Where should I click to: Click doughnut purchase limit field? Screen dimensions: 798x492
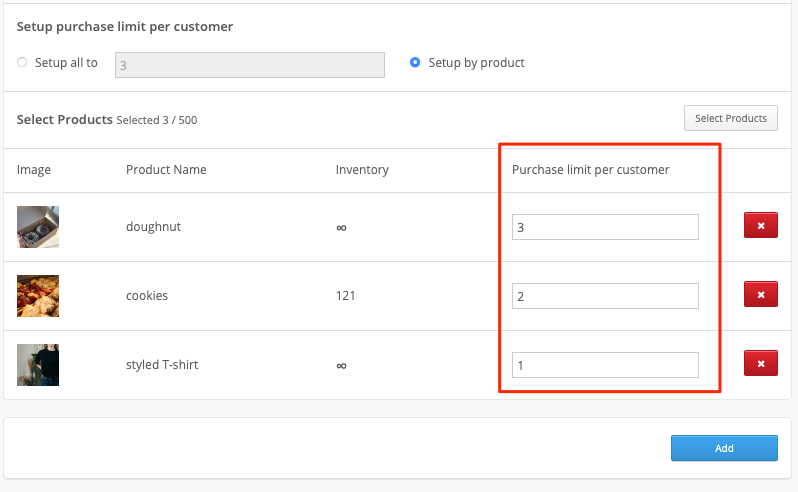coord(605,227)
